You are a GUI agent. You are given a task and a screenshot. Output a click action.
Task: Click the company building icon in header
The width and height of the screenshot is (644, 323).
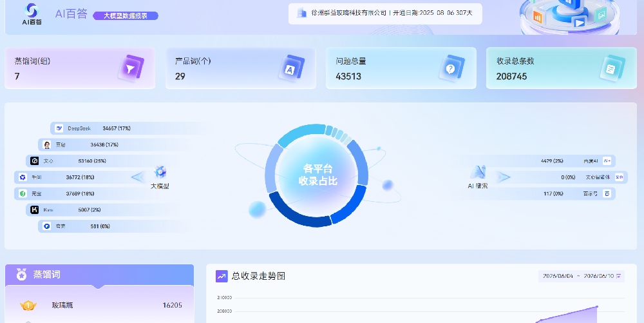[x=302, y=13]
